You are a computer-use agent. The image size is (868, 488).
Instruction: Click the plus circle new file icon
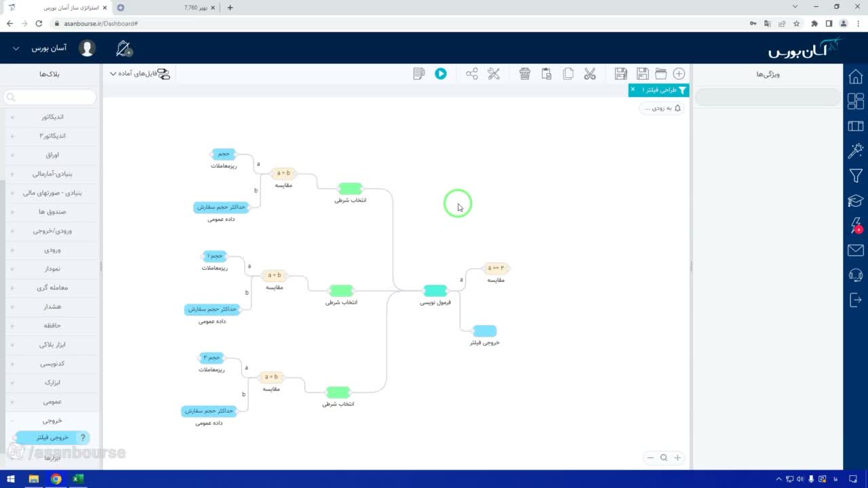(x=679, y=74)
